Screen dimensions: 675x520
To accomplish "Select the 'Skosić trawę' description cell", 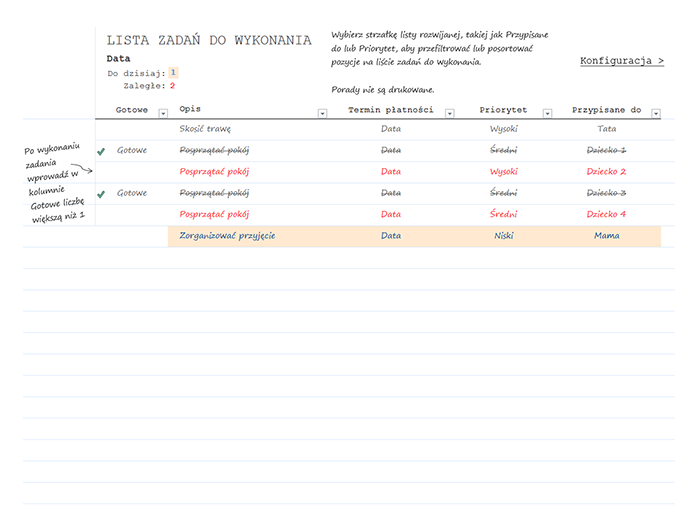I will [x=205, y=129].
